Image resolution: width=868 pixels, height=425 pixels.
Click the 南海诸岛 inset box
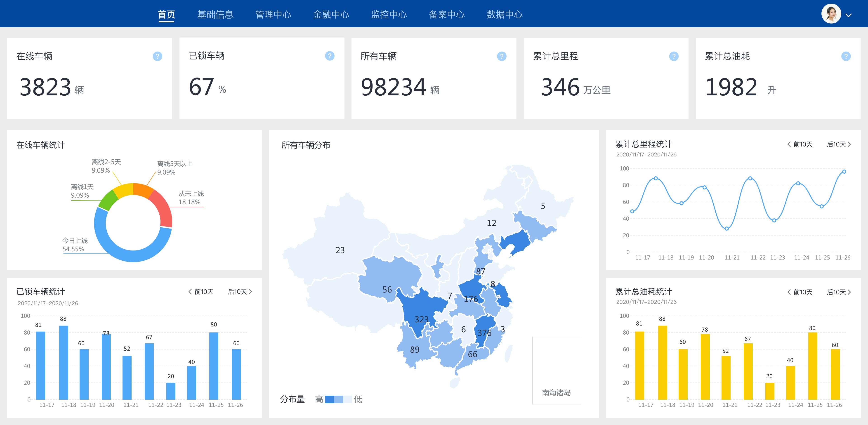pos(556,370)
